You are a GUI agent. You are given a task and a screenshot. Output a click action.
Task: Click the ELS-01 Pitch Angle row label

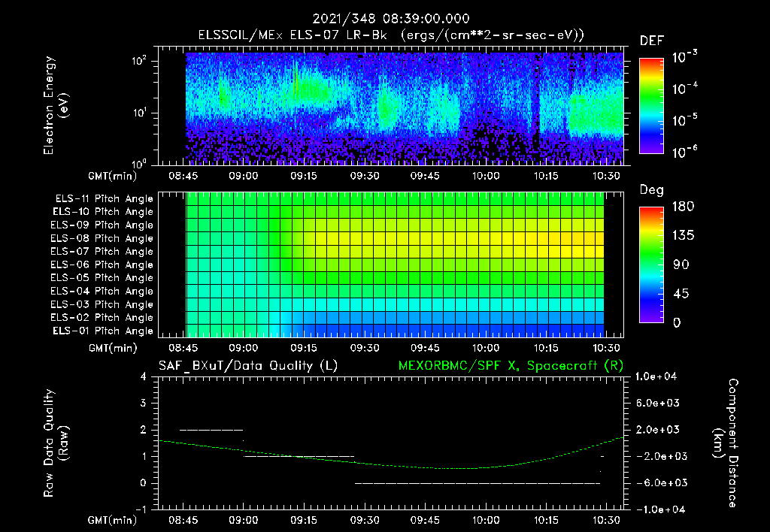(103, 331)
